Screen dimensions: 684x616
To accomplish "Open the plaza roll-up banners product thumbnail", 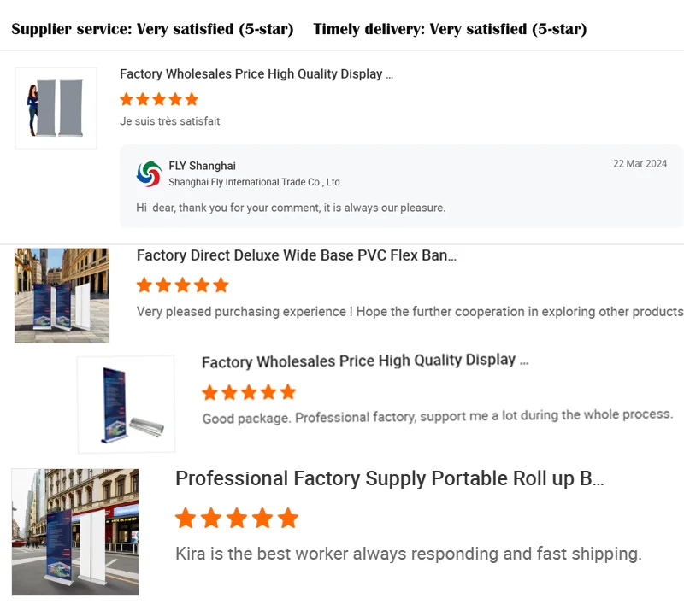I will click(x=62, y=296).
